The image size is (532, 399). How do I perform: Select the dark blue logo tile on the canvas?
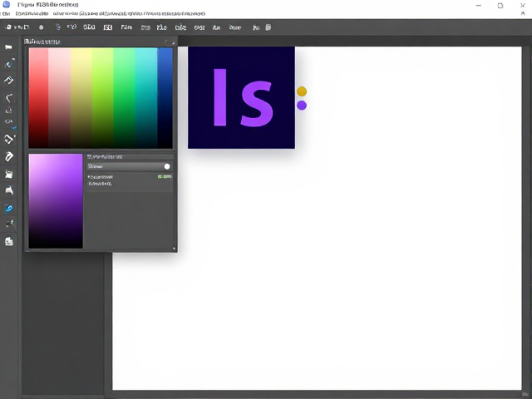coord(241,97)
